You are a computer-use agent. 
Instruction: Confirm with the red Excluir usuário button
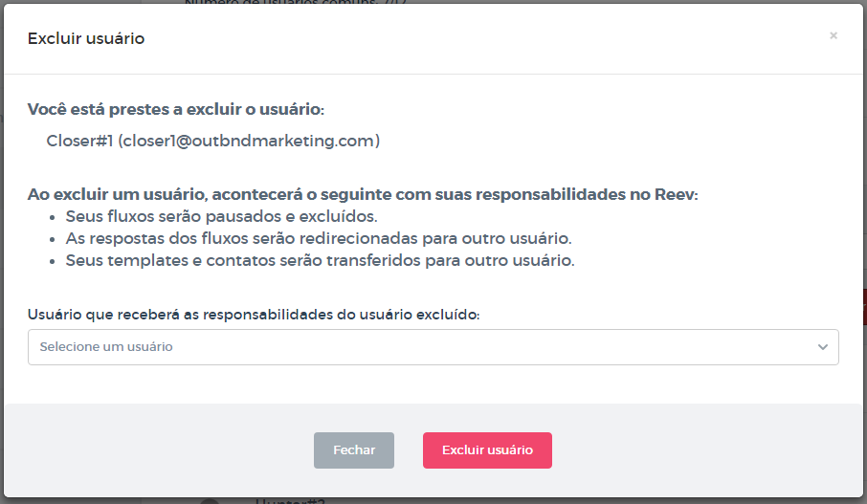coord(487,450)
